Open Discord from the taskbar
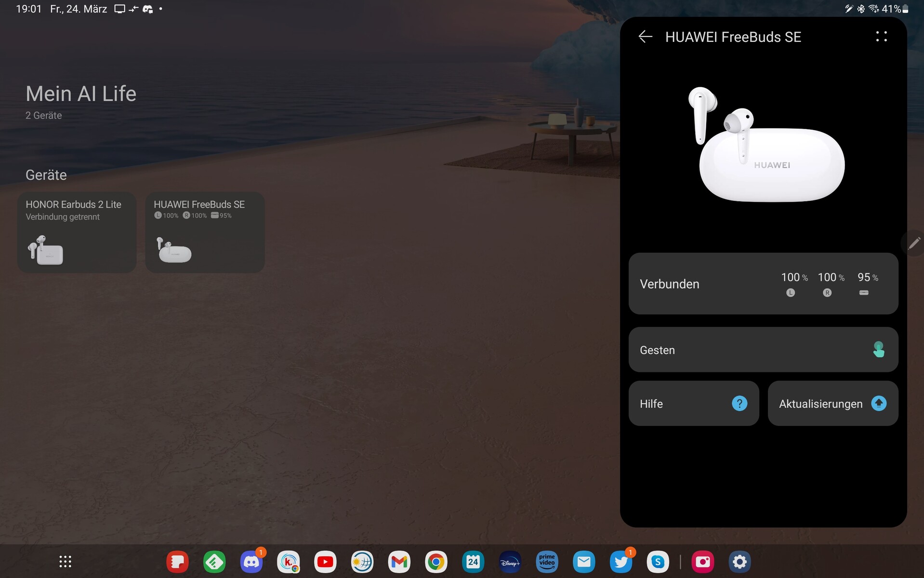Screen dimensions: 924x578 251,562
